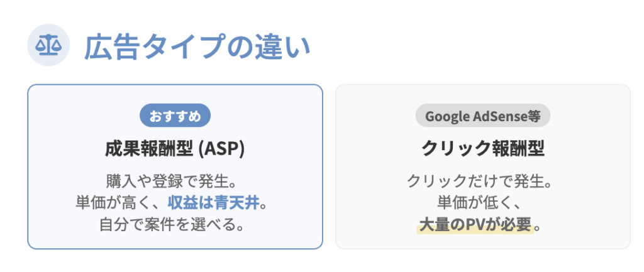Click the 自分で案件を選べる line
Viewport: 644px width, 272px height.
(x=174, y=224)
